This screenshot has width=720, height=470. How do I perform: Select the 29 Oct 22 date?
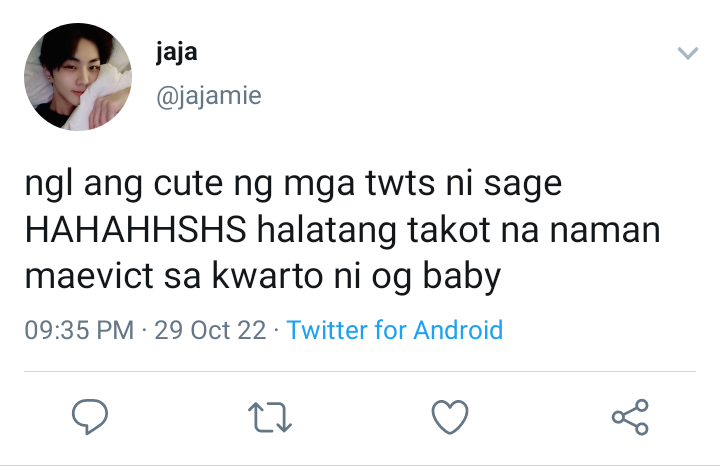click(210, 330)
